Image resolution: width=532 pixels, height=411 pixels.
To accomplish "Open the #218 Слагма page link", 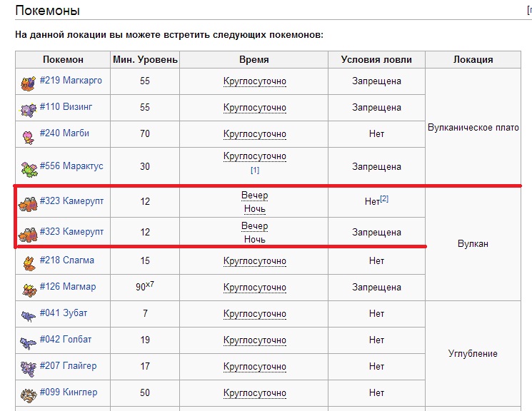I will coord(66,260).
